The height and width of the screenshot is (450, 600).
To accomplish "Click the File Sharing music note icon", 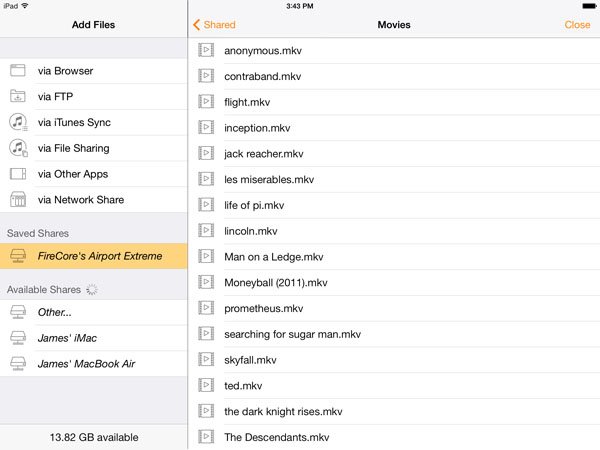I will point(18,148).
